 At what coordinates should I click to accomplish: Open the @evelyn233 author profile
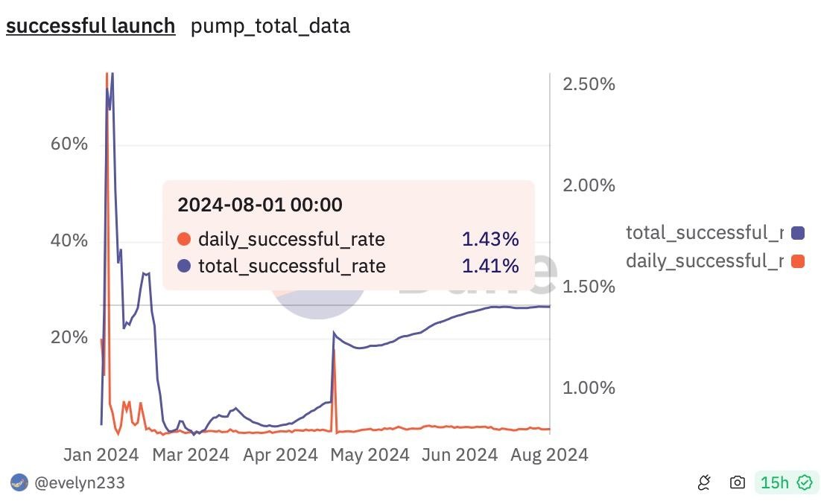tap(80, 482)
